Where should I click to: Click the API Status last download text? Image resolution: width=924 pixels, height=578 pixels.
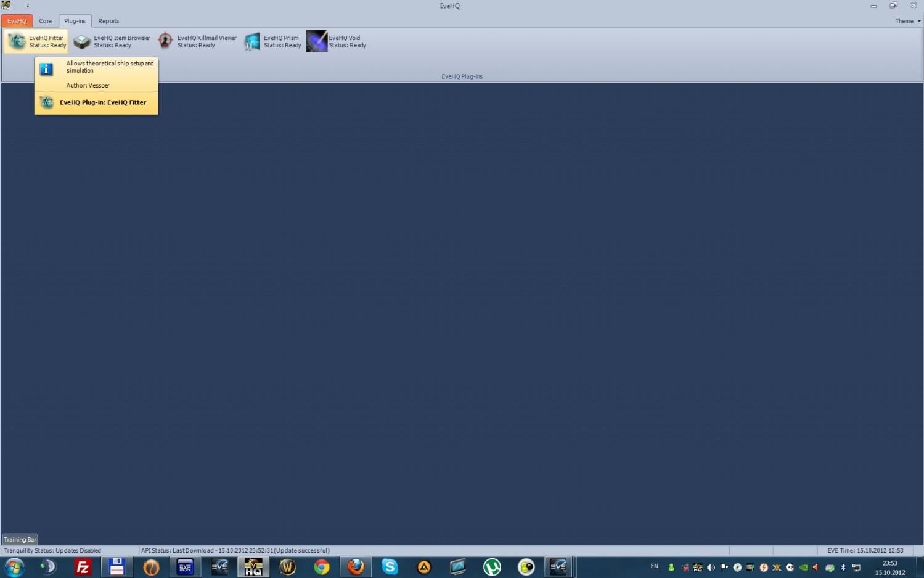[235, 550]
